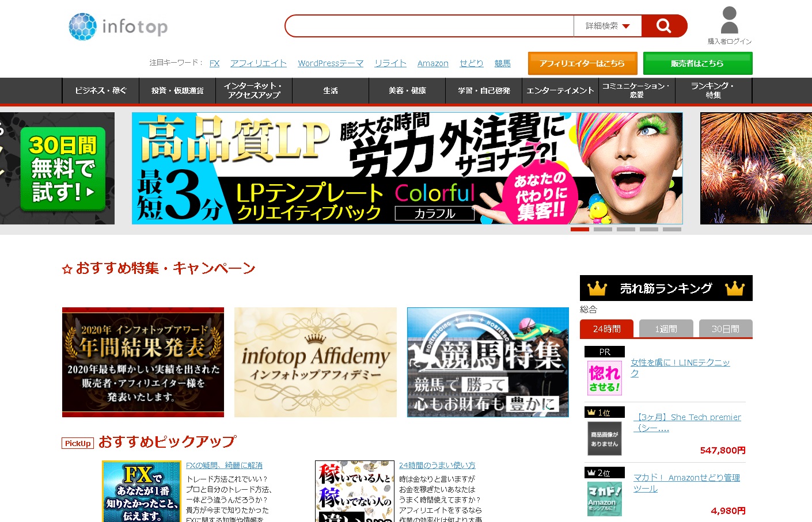This screenshot has width=812, height=522.
Task: Click the FX pickup product image
Action: tap(142, 491)
